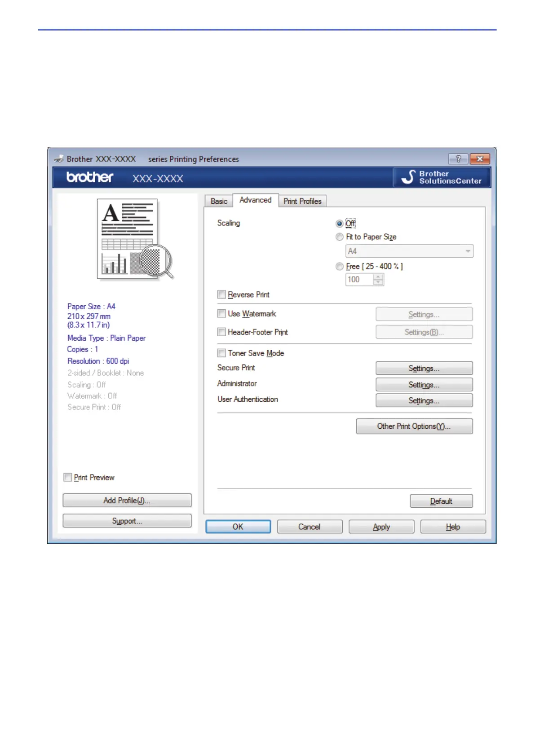Viewport: 535px width, 756px height.
Task: Open Secure Print Settings
Action: pyautogui.click(x=424, y=368)
